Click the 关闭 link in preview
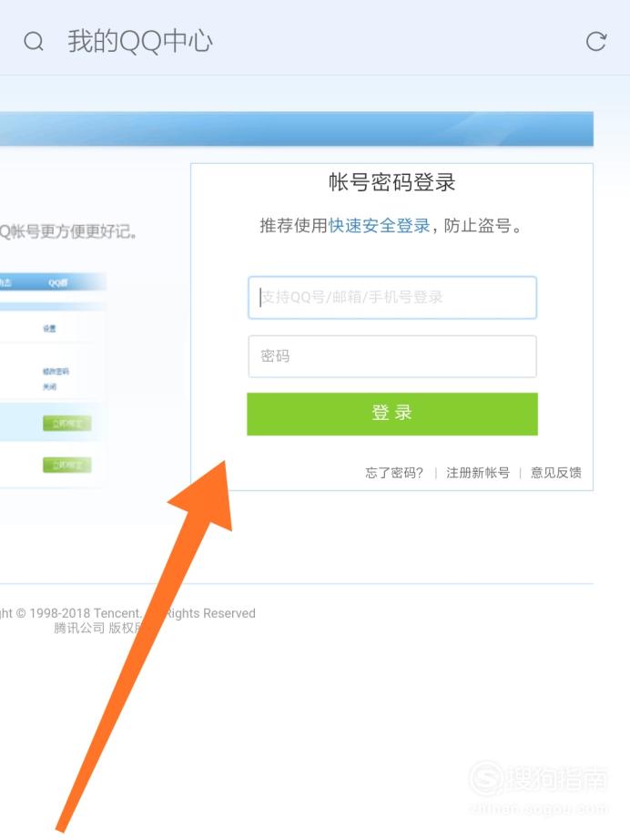630x840 pixels. click(49, 386)
